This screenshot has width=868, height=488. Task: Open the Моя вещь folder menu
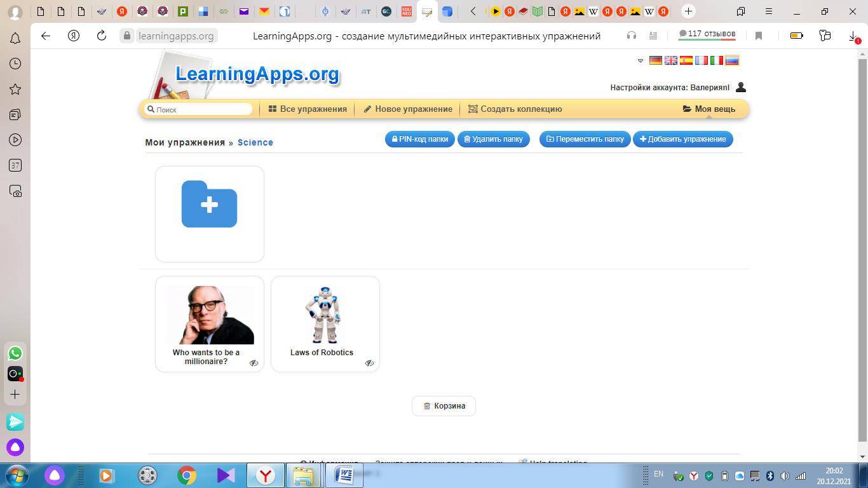pos(709,109)
